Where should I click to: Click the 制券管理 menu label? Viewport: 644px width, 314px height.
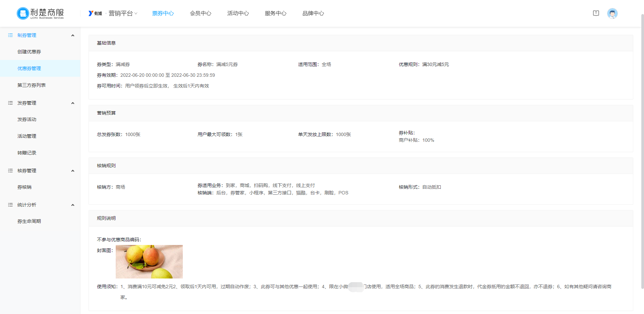tap(27, 35)
